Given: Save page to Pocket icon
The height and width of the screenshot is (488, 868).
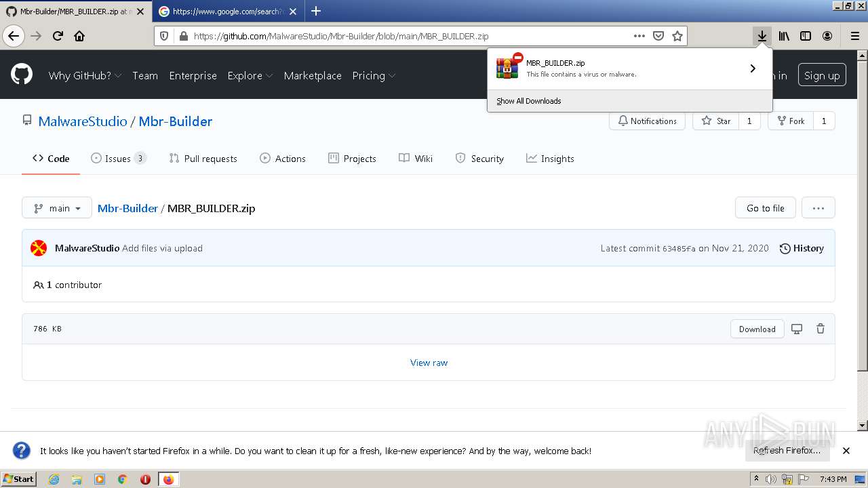Looking at the screenshot, I should click(x=658, y=36).
